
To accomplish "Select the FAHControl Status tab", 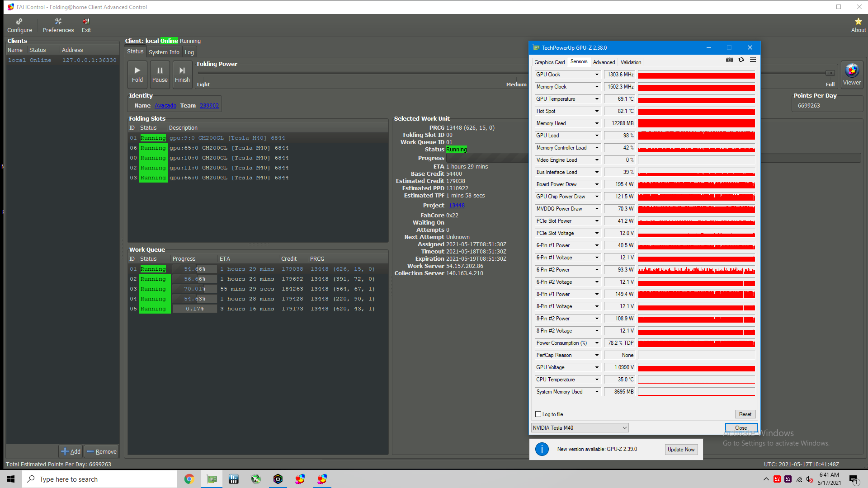I will [135, 52].
